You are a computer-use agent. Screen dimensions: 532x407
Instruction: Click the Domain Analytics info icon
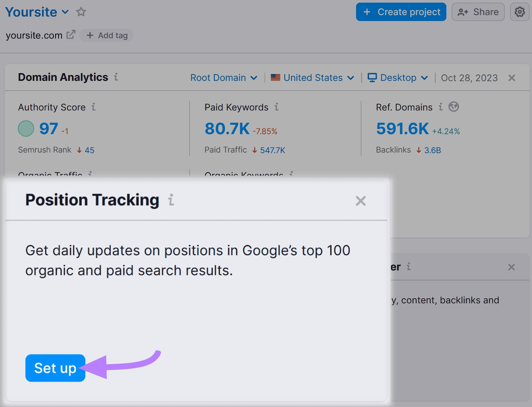[116, 77]
